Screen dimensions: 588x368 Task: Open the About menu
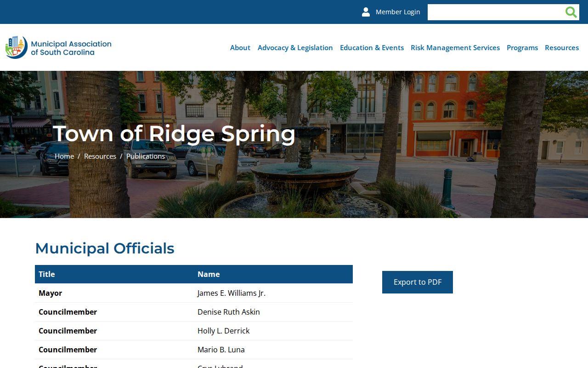[x=240, y=47]
